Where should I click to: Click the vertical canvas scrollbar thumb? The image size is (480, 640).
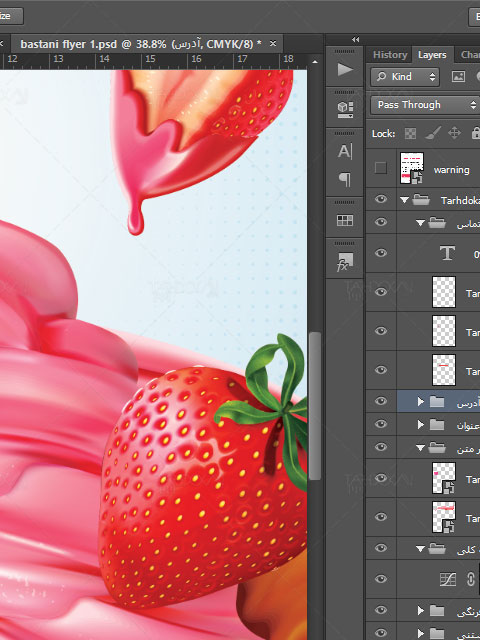(314, 406)
